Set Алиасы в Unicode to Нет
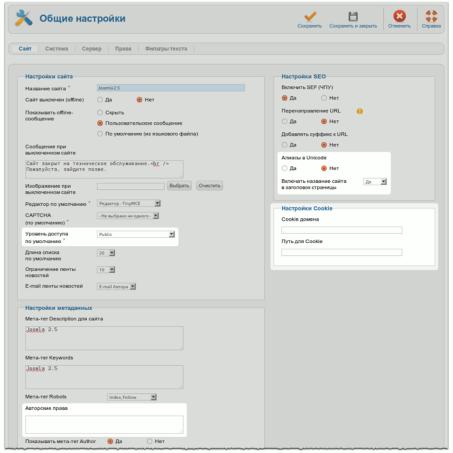 pos(324,168)
